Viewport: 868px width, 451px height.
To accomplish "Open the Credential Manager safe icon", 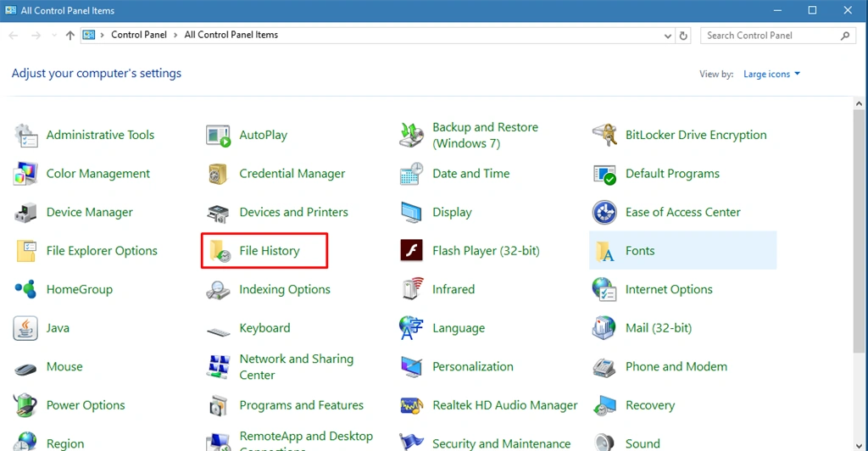I will [x=218, y=174].
